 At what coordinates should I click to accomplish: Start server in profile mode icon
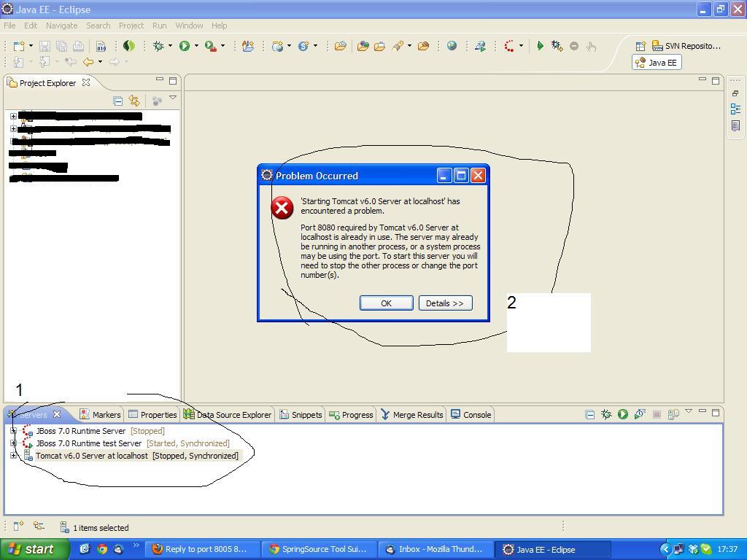click(x=639, y=414)
